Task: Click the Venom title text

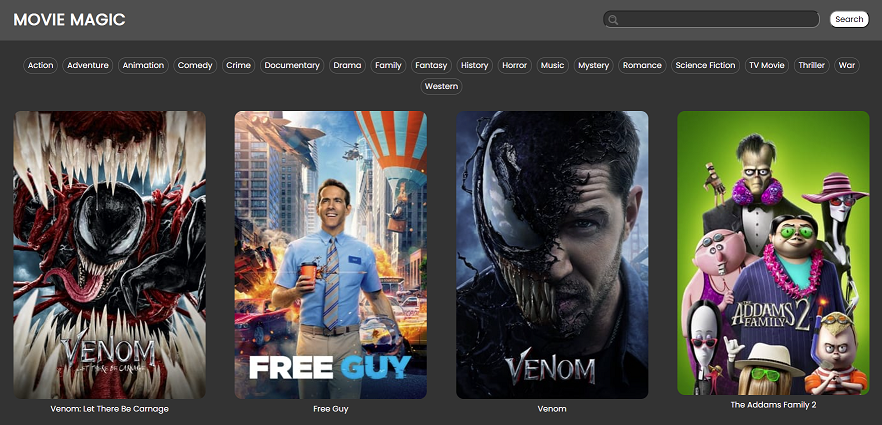Action: pos(552,409)
